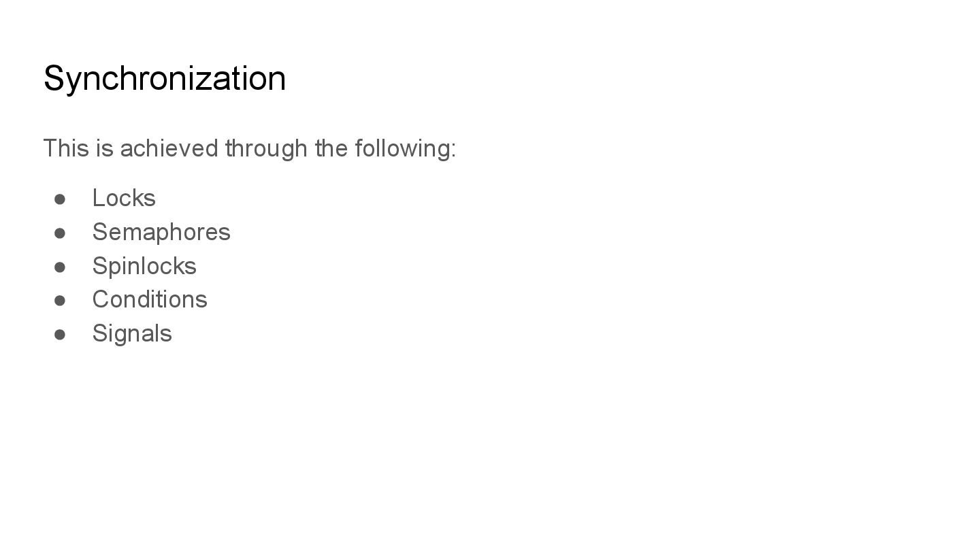Click the letter 'S' starting Synchronization
This screenshot has height=551, width=980.
point(53,78)
